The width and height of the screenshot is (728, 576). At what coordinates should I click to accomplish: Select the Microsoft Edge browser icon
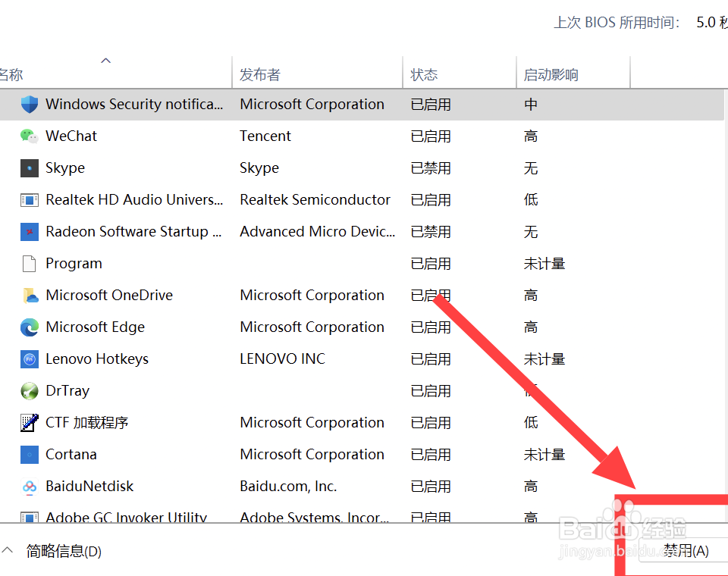click(x=30, y=327)
